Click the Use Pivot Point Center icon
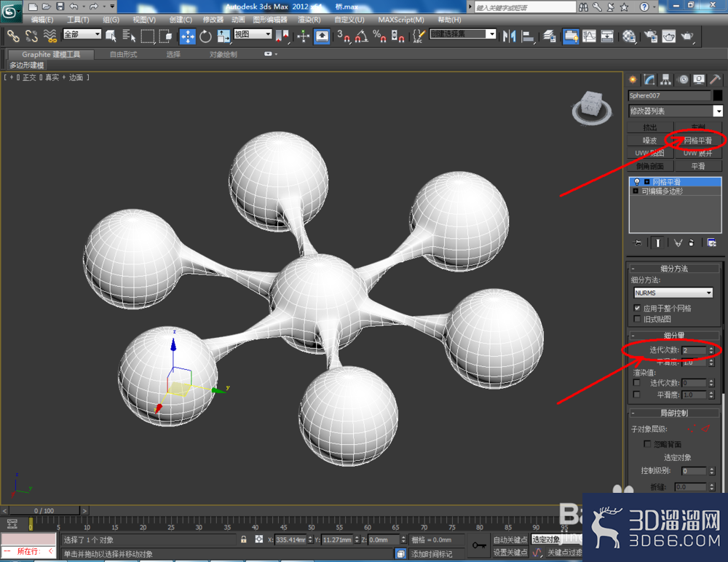The width and height of the screenshot is (728, 562). coord(282,36)
